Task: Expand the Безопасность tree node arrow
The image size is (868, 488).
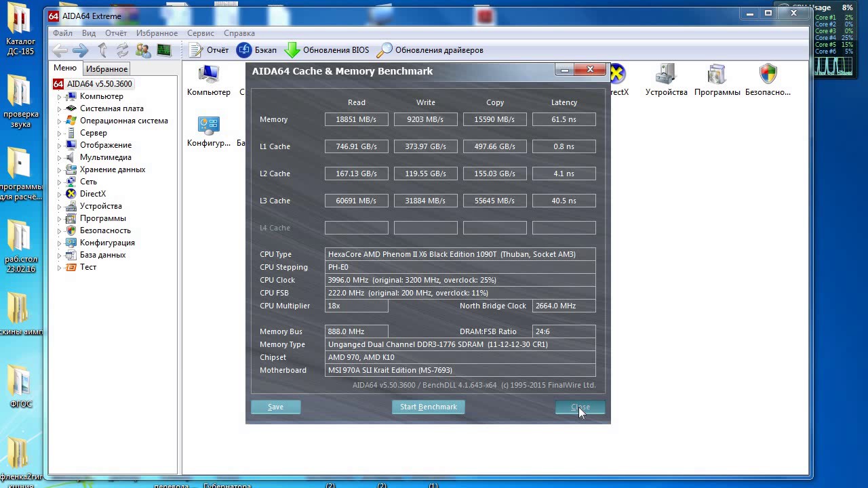Action: pyautogui.click(x=59, y=231)
